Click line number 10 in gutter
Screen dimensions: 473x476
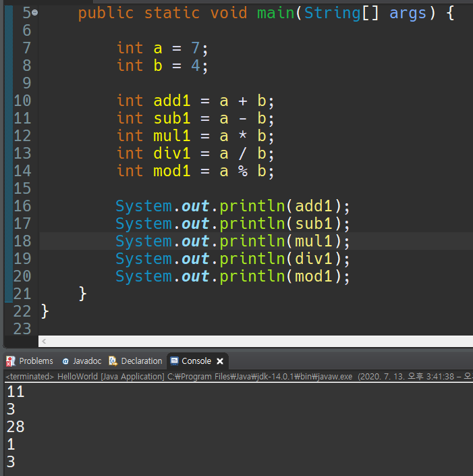[x=22, y=101]
